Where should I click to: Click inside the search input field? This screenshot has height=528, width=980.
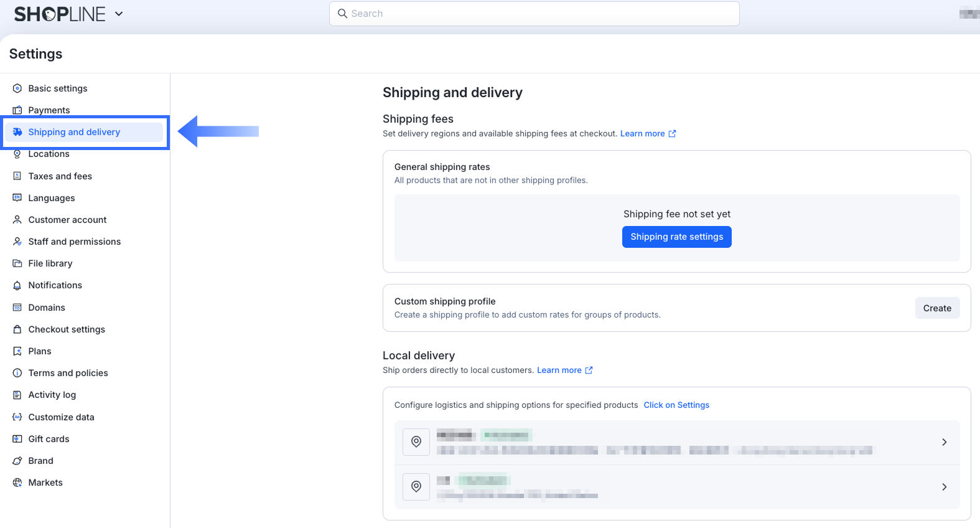point(534,13)
